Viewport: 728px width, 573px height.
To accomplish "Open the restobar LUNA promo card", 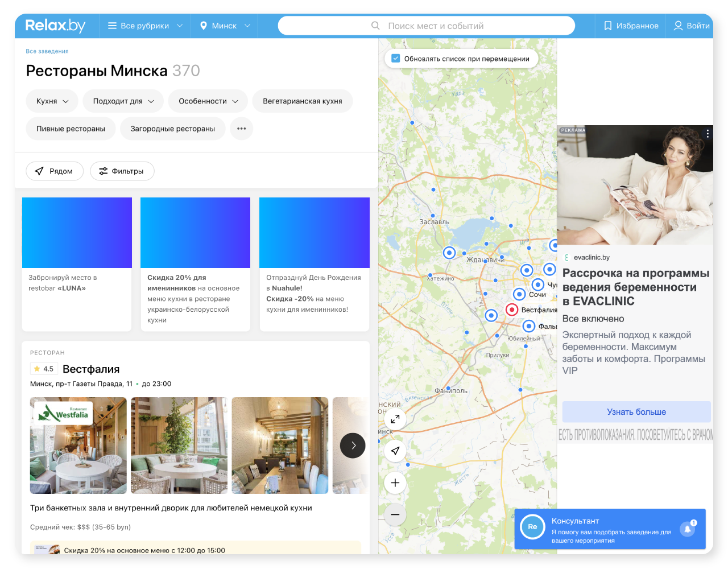I will point(77,264).
